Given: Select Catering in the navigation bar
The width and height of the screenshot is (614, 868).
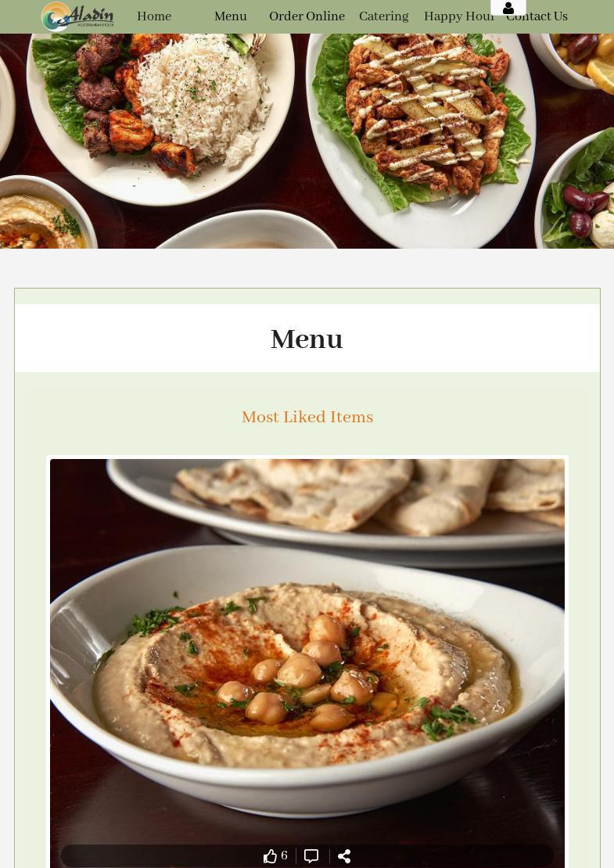Looking at the screenshot, I should click(x=384, y=16).
